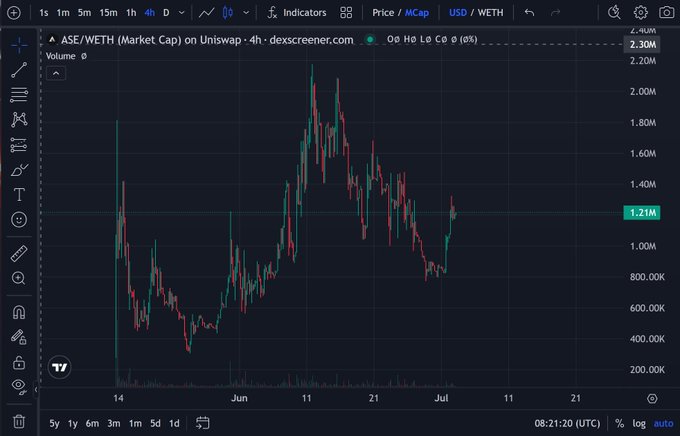Take a chart snapshot camera icon
The width and height of the screenshot is (680, 436).
coord(667,13)
